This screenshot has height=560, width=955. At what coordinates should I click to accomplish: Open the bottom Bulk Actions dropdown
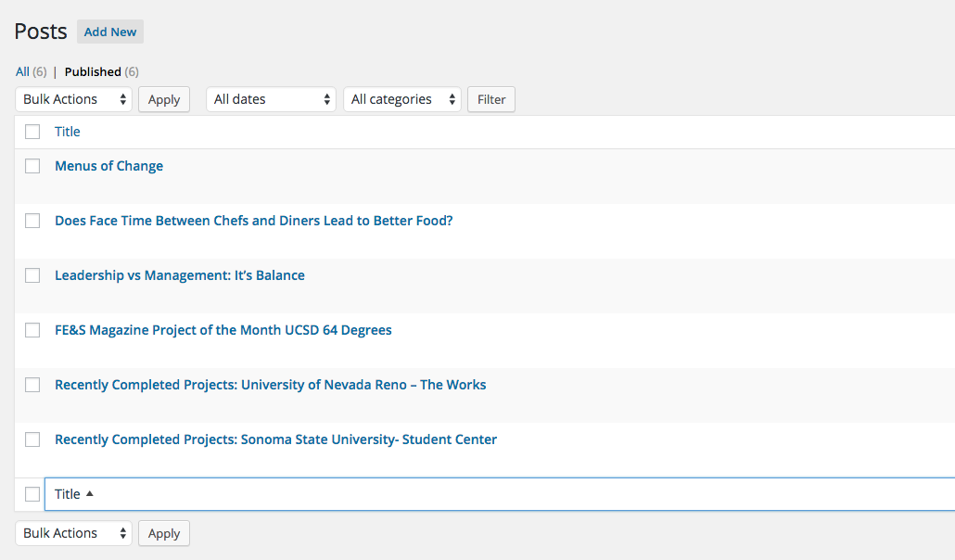(x=74, y=533)
